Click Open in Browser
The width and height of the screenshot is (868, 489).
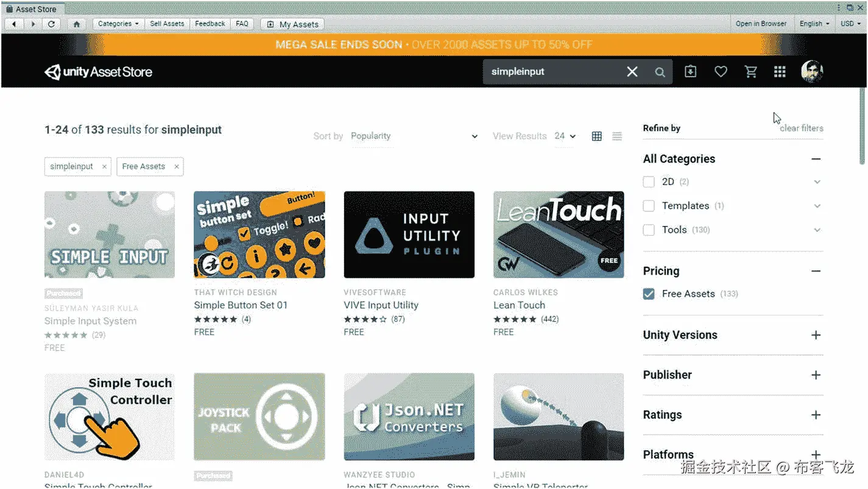tap(761, 24)
